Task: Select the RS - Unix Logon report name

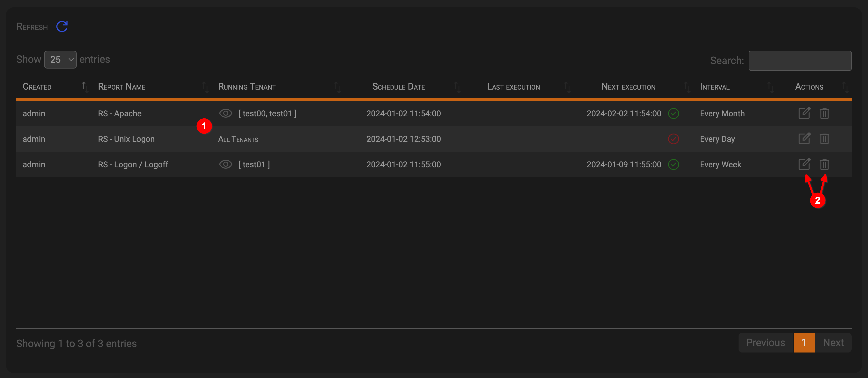Action: click(x=126, y=139)
